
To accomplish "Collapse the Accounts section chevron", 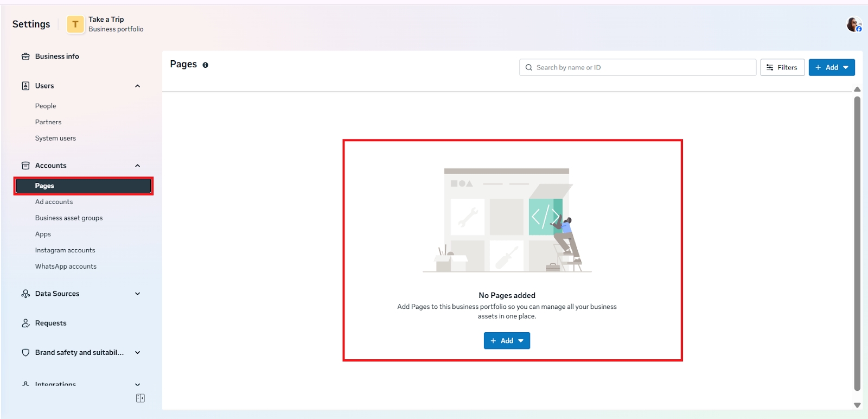I will tap(138, 166).
